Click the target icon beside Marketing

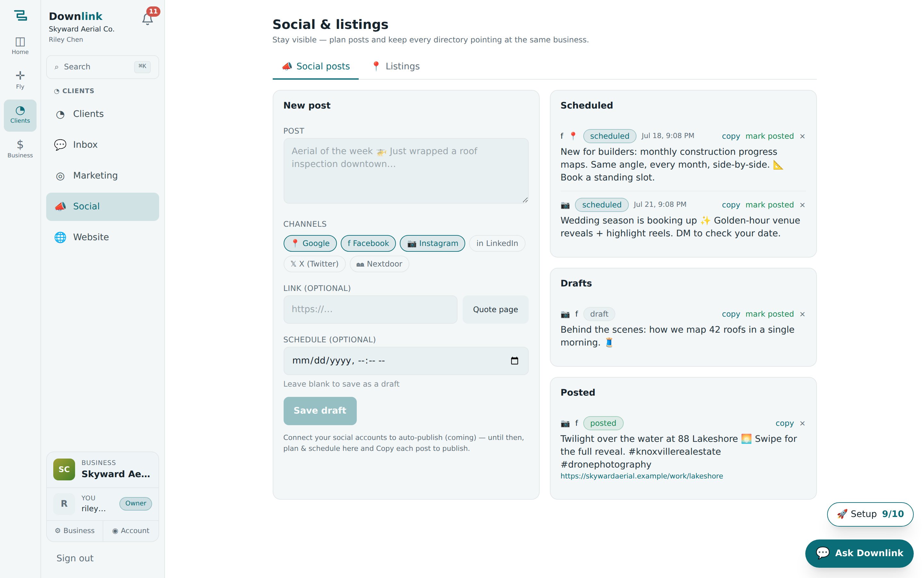click(x=60, y=176)
